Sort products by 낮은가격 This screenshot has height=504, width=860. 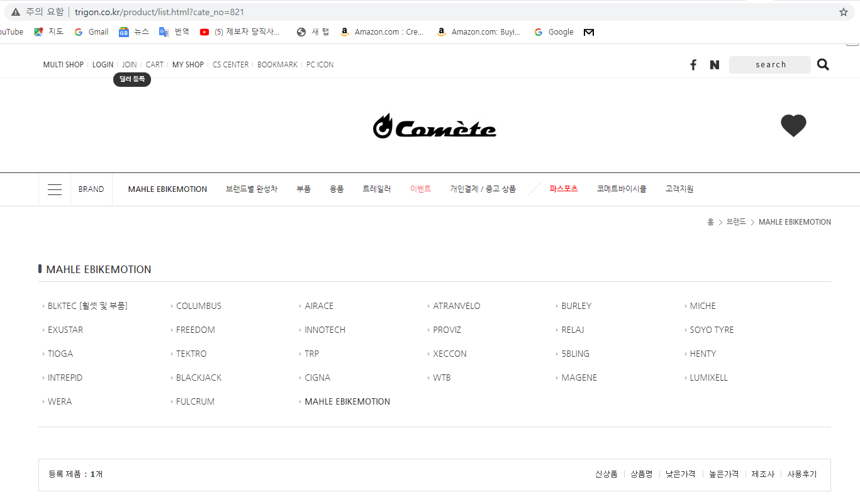point(681,474)
